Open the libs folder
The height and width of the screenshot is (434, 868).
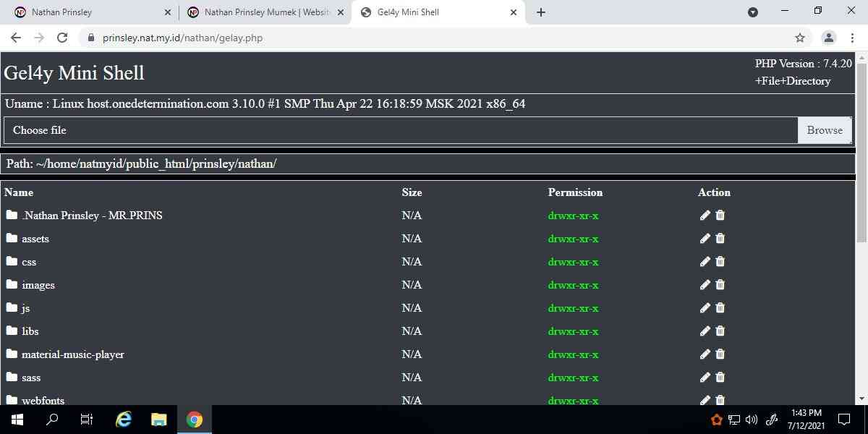tap(30, 331)
